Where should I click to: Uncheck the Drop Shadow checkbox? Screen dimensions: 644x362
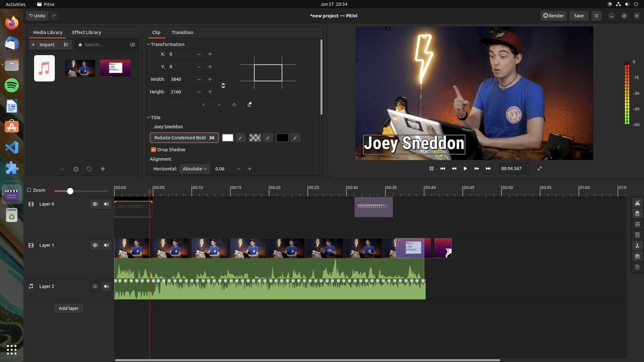click(x=153, y=150)
